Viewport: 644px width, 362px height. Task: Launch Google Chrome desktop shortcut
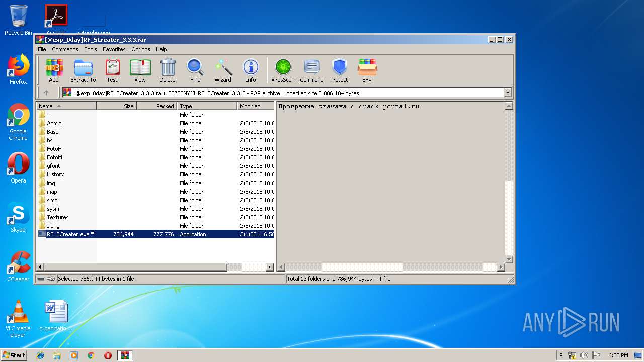pos(18,122)
